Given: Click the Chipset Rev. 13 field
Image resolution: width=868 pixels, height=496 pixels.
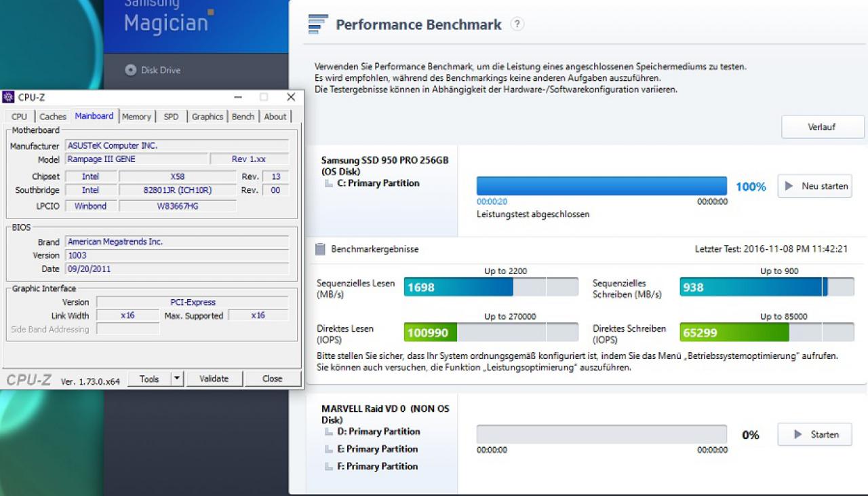Looking at the screenshot, I should click(x=275, y=176).
